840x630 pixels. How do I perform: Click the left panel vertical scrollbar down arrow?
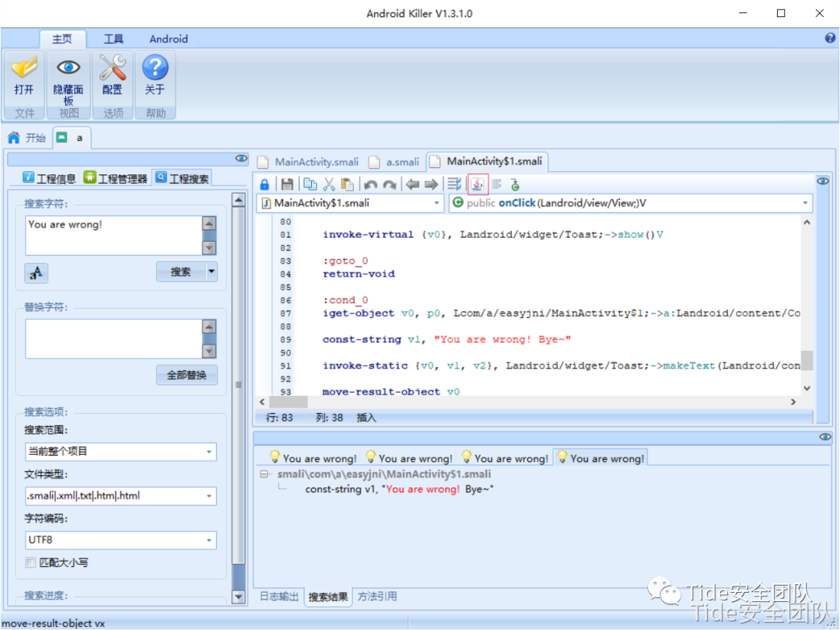click(x=239, y=597)
